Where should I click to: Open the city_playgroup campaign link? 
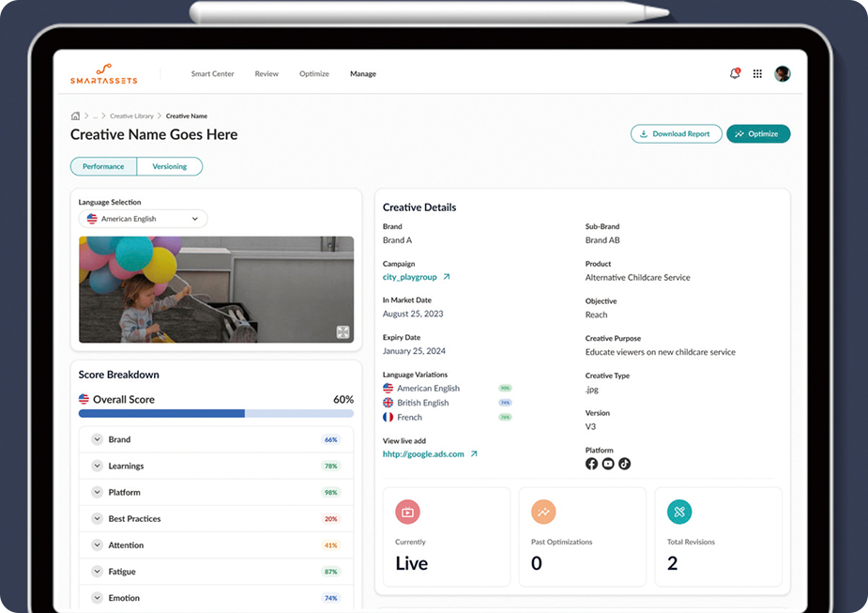pos(410,277)
